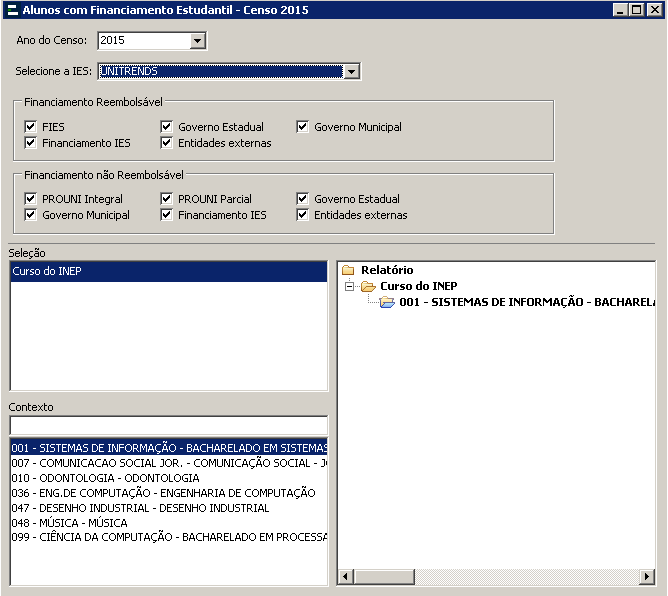Toggle the PROUNI Integral checkbox
Screen dimensions: 668x596
coord(31,200)
